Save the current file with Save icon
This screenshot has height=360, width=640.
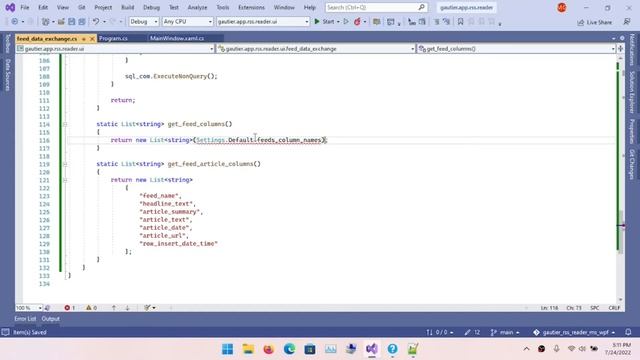pos(71,22)
